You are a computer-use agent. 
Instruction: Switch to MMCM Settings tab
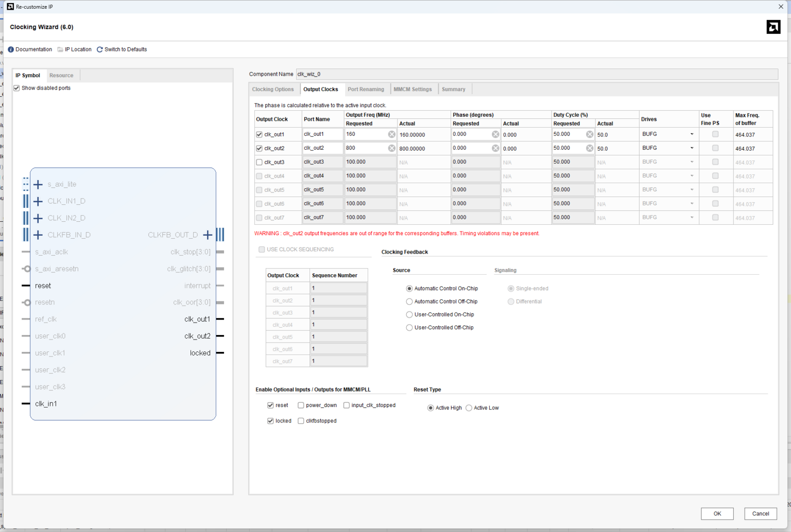tap(412, 90)
